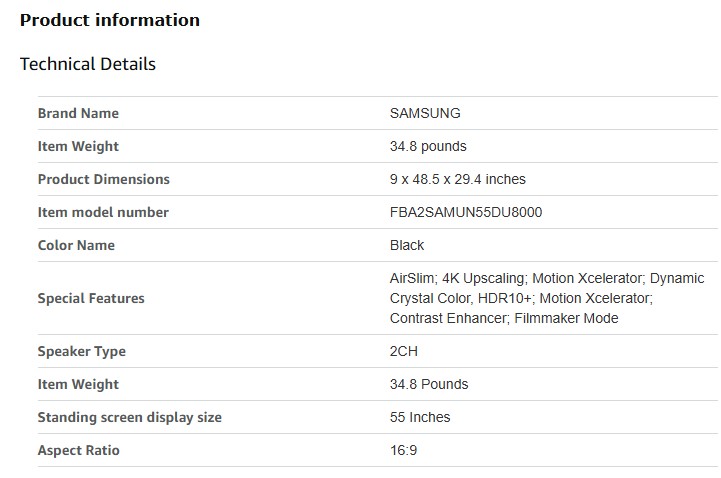Select the 9 x 48.5 x 29.4 inches value

(457, 179)
